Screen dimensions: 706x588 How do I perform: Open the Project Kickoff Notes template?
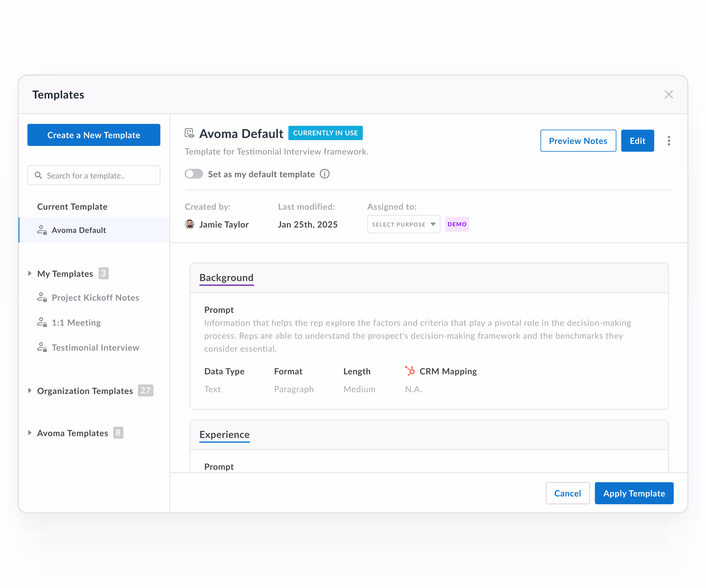point(95,297)
